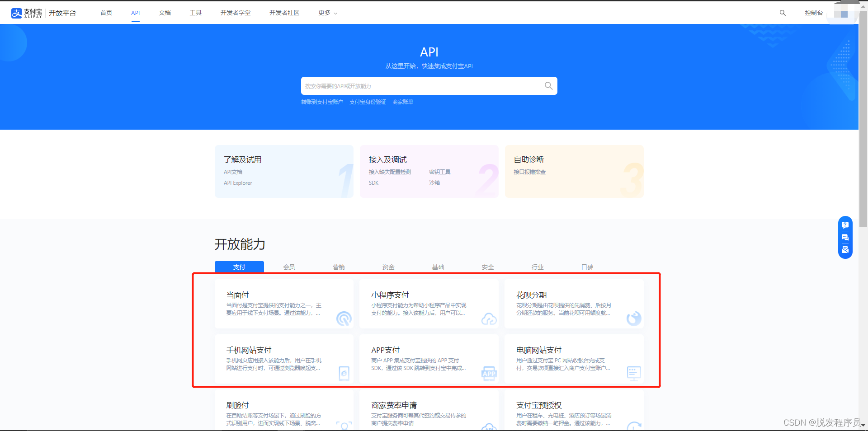Click the 转账到支付宝账户 suggestion link
Viewport: 868px width, 431px height.
(x=322, y=102)
